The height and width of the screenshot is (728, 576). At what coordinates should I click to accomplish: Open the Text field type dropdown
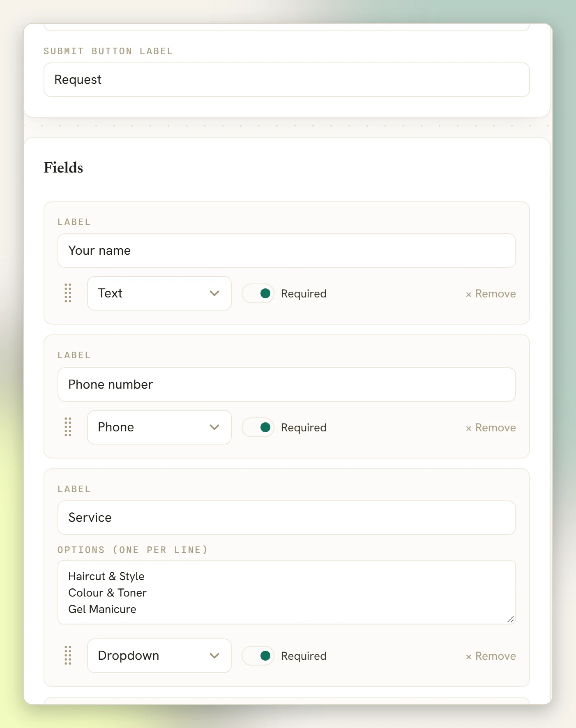tap(159, 293)
